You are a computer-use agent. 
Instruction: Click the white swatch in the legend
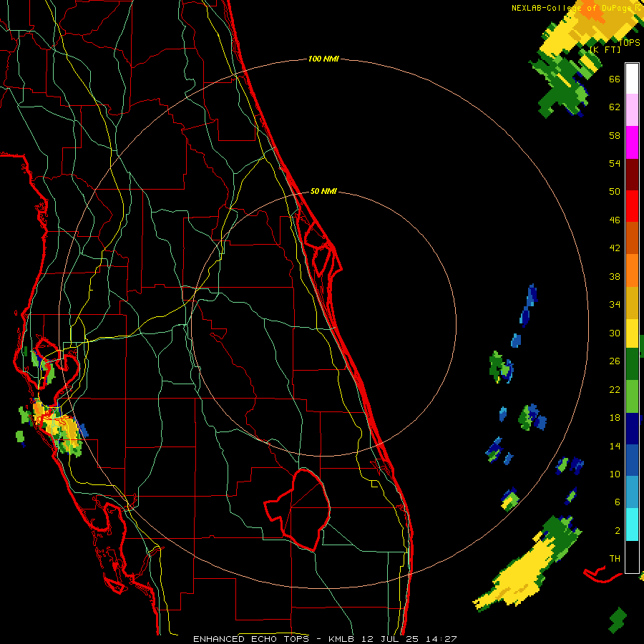click(632, 79)
